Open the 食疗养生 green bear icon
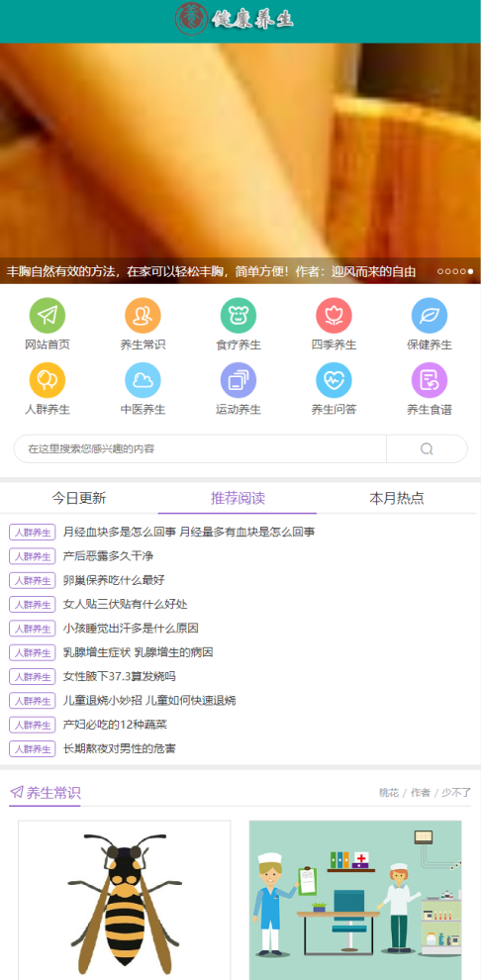 tap(239, 315)
